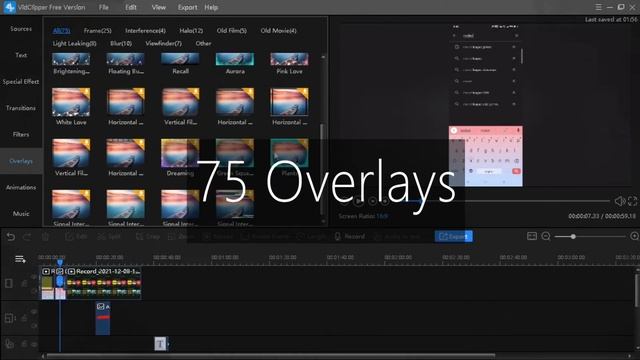The image size is (640, 360).
Task: Choose the Pink Love overlay thumbnail
Action: click(289, 59)
